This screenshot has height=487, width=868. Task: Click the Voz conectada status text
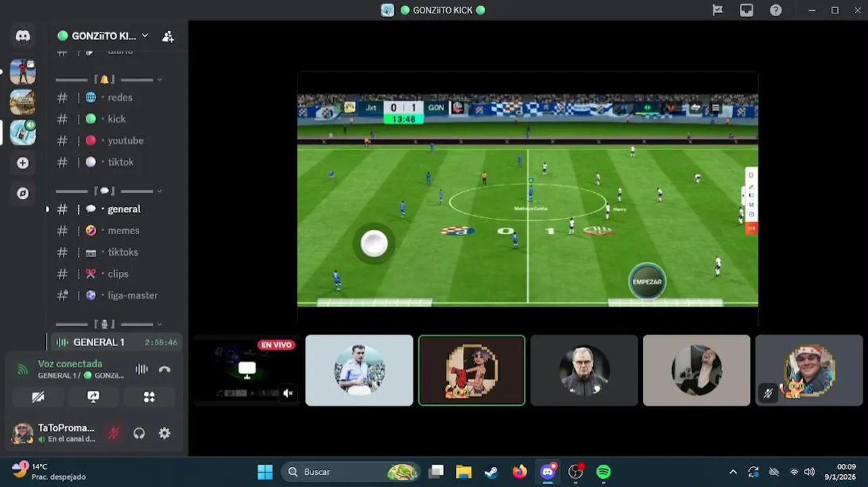pos(70,364)
